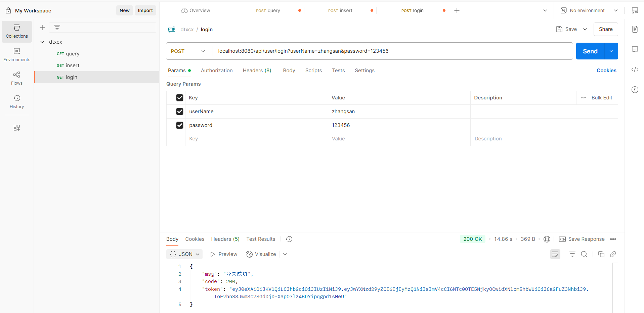
Task: Open the No environment selector
Action: (587, 10)
